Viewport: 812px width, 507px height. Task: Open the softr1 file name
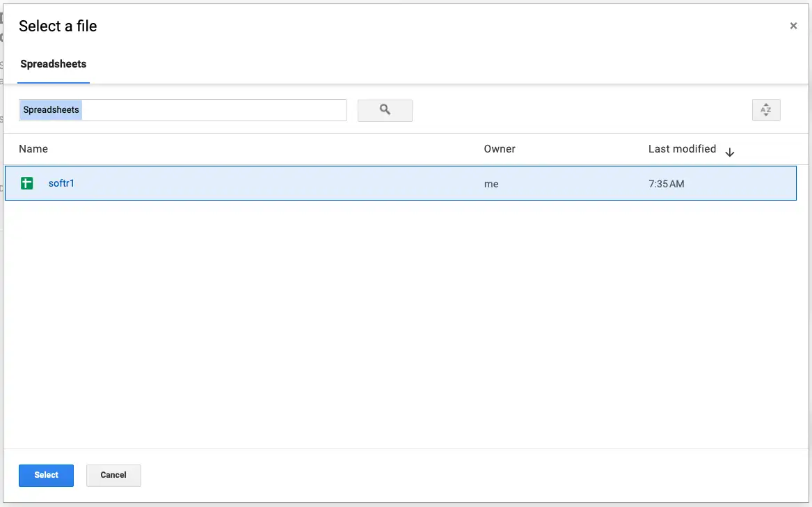pos(62,183)
